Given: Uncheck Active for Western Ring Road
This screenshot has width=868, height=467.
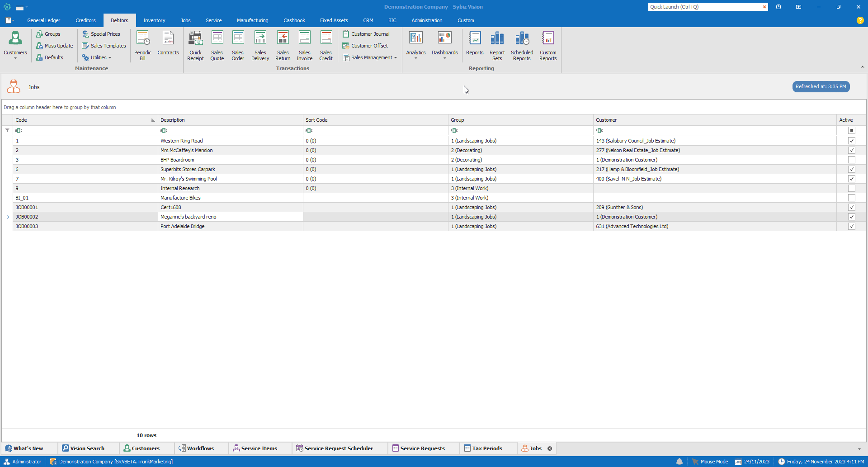Looking at the screenshot, I should (851, 141).
